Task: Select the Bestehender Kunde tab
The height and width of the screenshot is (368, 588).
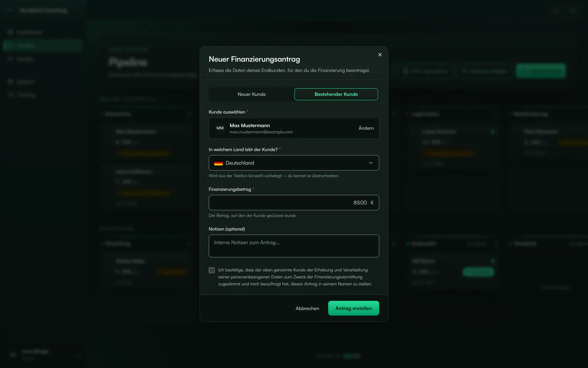Action: point(336,94)
